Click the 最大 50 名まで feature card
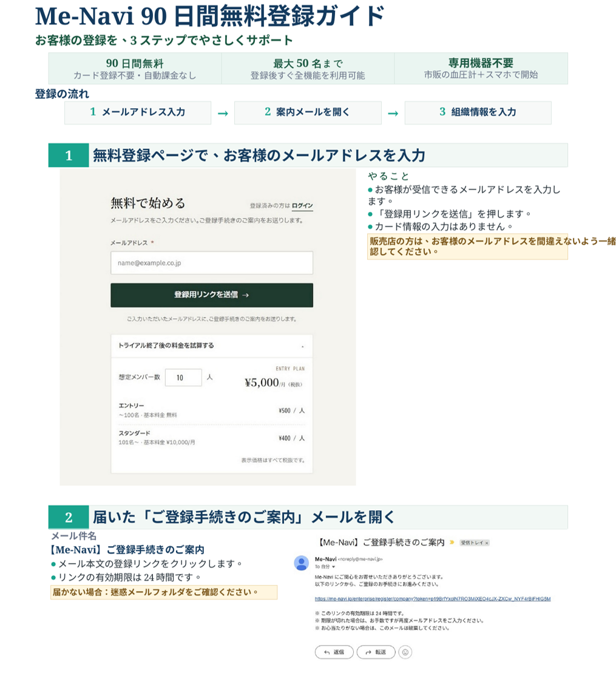This screenshot has height=676, width=616. tap(308, 69)
